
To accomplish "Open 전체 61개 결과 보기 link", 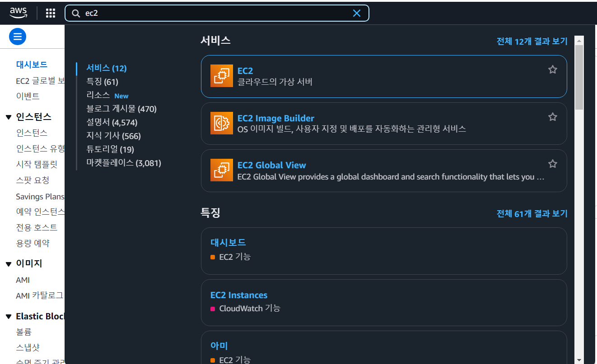I will [532, 213].
